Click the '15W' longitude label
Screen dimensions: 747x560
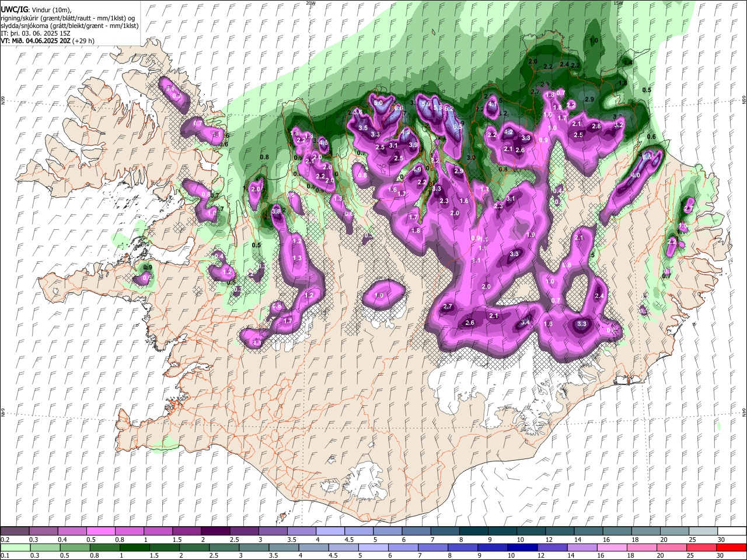pos(618,3)
